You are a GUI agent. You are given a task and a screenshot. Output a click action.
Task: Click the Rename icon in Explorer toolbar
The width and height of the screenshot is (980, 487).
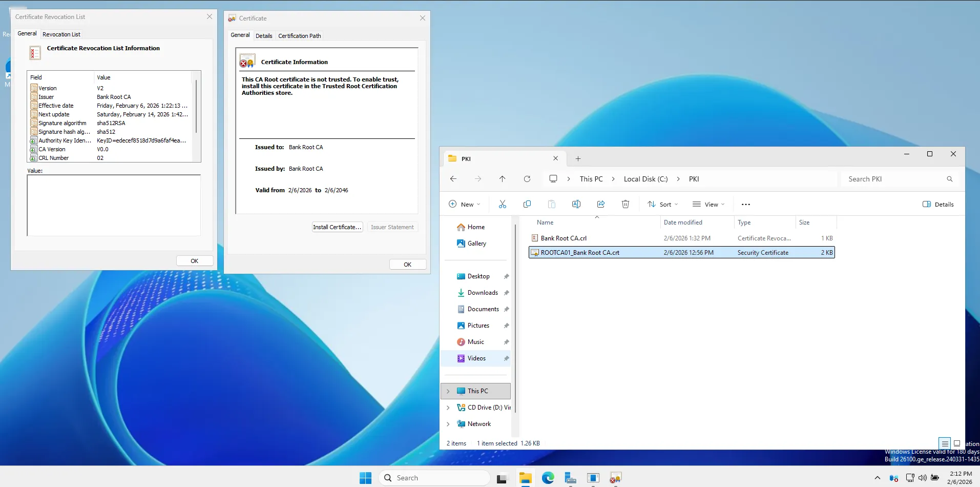pyautogui.click(x=576, y=204)
